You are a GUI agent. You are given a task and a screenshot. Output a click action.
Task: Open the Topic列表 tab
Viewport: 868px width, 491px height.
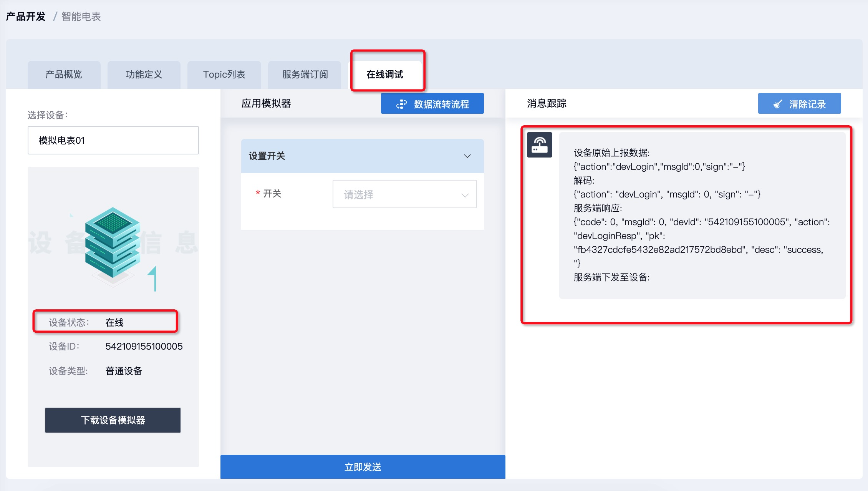pos(224,75)
